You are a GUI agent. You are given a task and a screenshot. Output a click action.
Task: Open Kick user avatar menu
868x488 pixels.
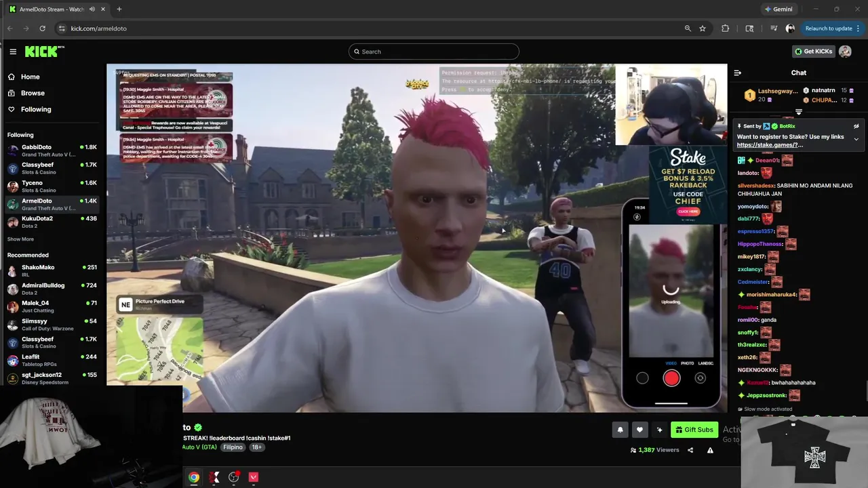point(845,52)
